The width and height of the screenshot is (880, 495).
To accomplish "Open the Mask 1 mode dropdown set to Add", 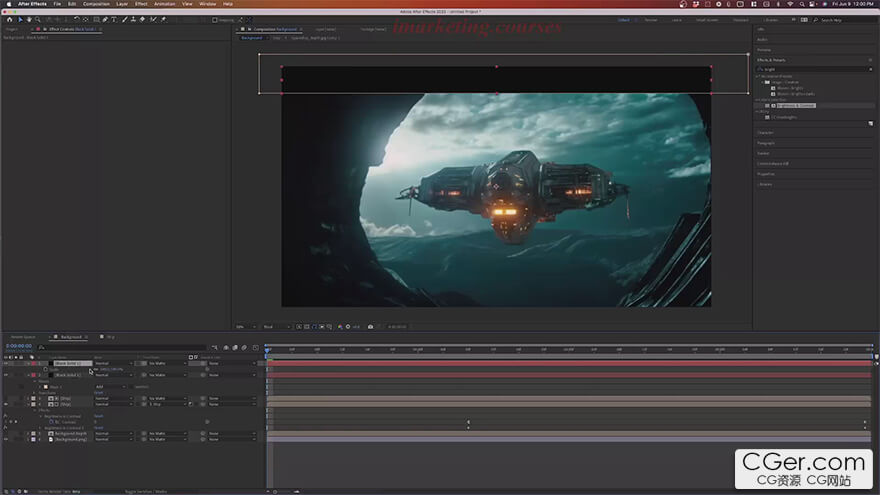I will pos(110,387).
